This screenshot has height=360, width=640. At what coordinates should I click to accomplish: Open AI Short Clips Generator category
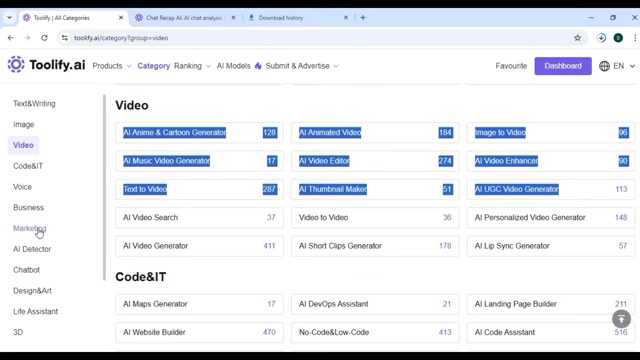tap(375, 246)
